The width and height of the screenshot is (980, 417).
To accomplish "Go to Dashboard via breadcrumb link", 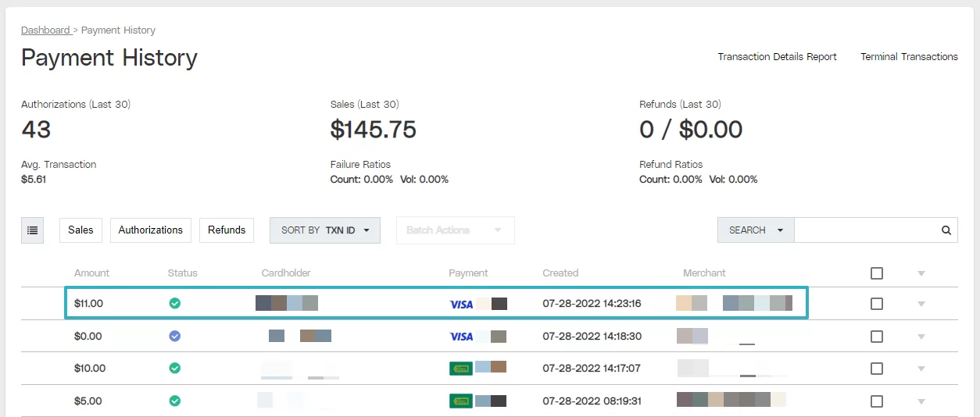I will click(45, 30).
